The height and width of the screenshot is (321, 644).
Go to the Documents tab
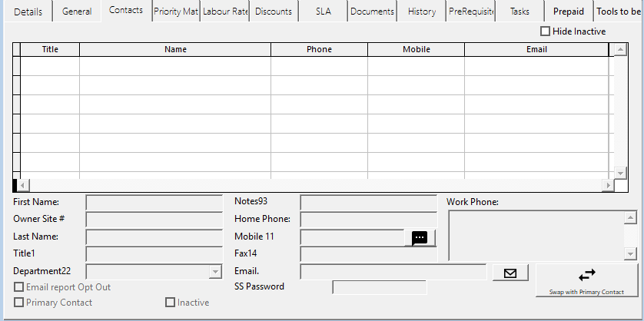pyautogui.click(x=372, y=12)
